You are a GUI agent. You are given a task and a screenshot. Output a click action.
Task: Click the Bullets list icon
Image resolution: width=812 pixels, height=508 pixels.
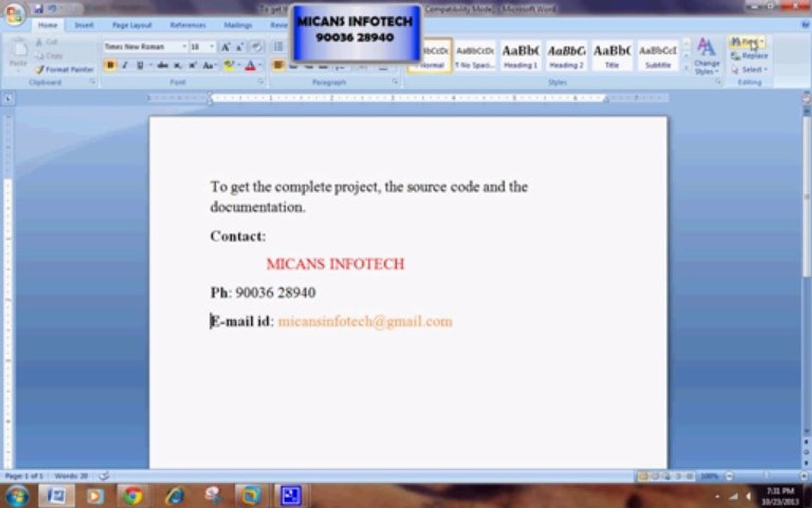278,47
